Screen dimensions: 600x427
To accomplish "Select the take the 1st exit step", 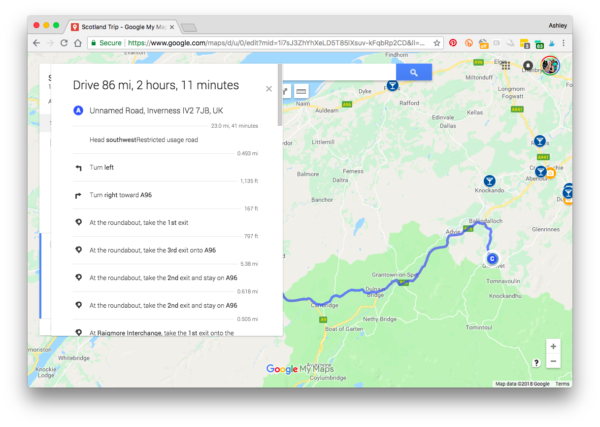I will pyautogui.click(x=166, y=223).
